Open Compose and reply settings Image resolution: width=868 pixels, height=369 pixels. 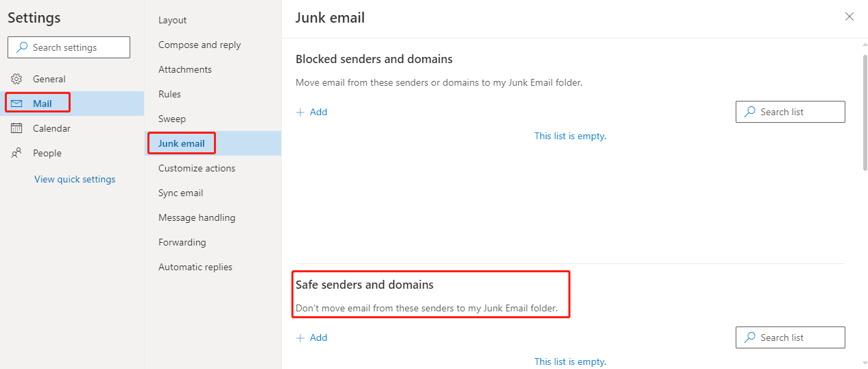[200, 45]
